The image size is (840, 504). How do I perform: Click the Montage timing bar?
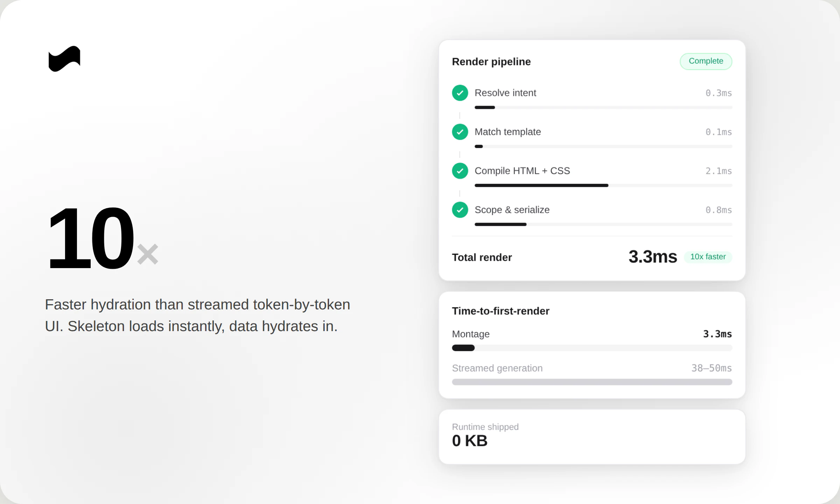592,348
